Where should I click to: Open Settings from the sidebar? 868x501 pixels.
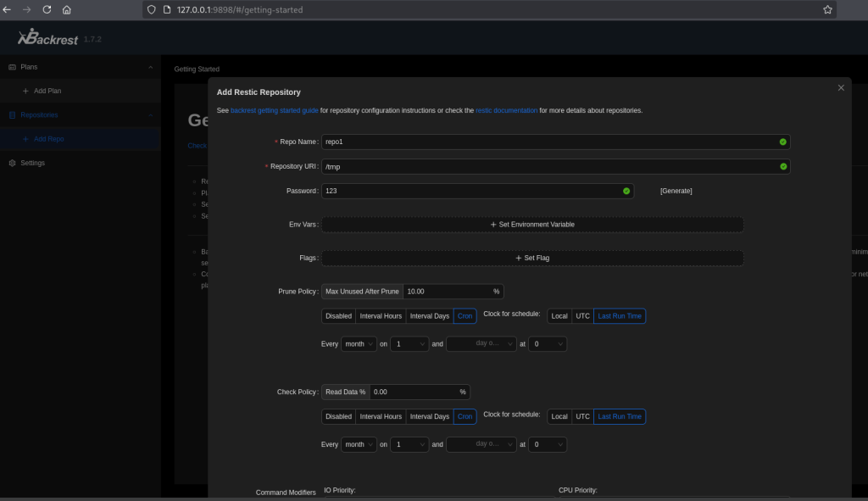tap(32, 163)
